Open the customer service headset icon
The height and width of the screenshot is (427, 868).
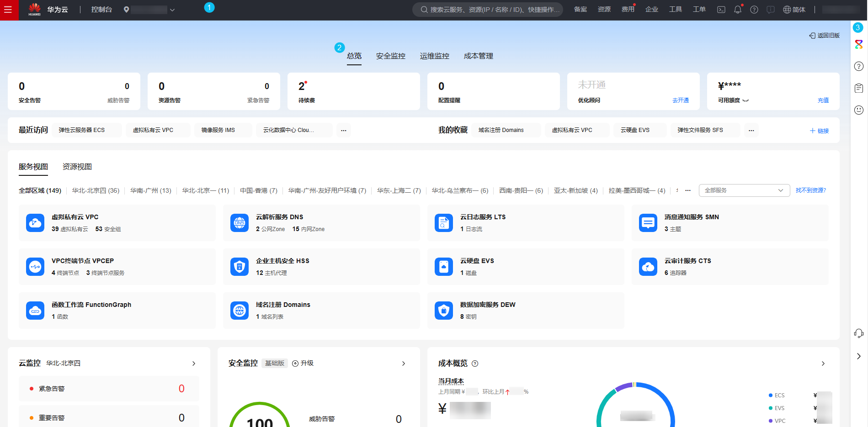click(x=859, y=333)
